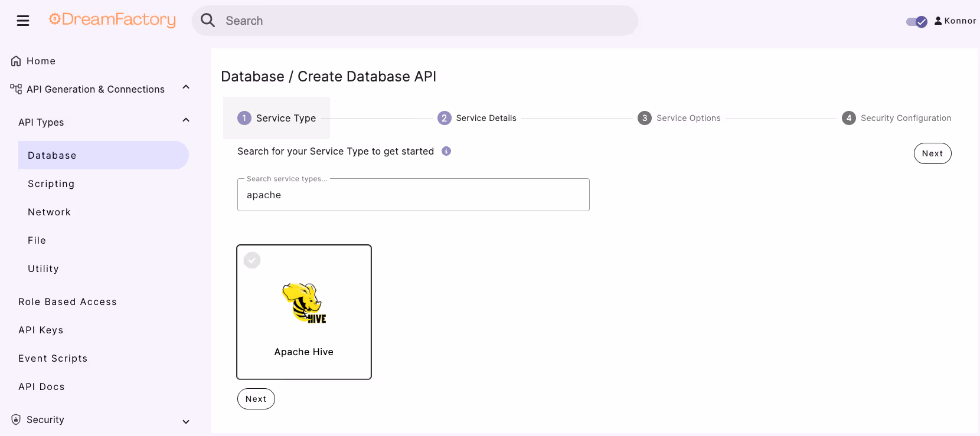Click the Home house icon
980x436 pixels.
click(16, 61)
